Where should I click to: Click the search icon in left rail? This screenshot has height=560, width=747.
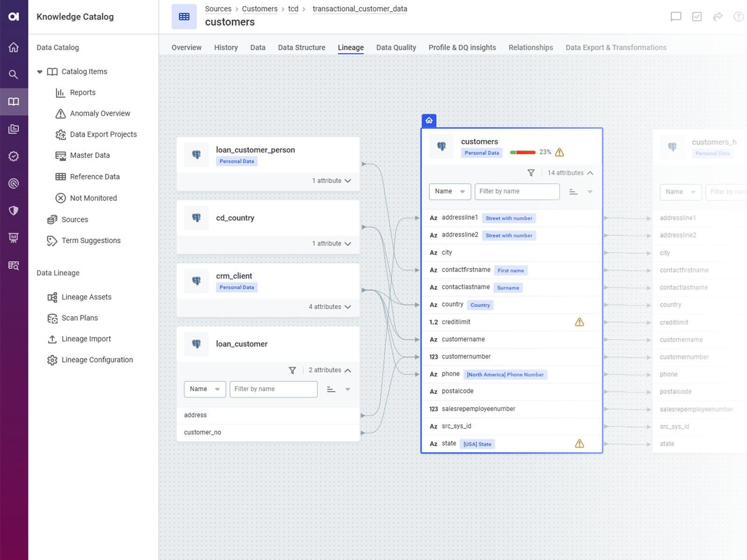click(x=14, y=75)
